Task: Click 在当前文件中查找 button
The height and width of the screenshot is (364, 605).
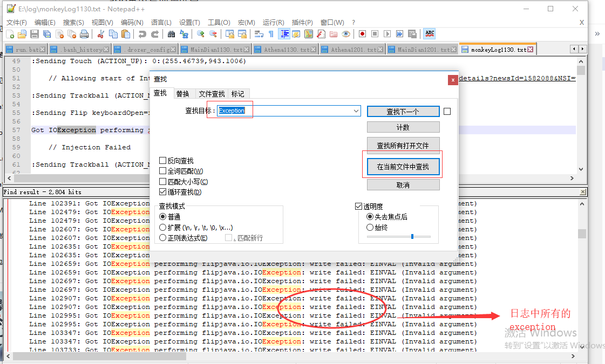Action: click(403, 167)
